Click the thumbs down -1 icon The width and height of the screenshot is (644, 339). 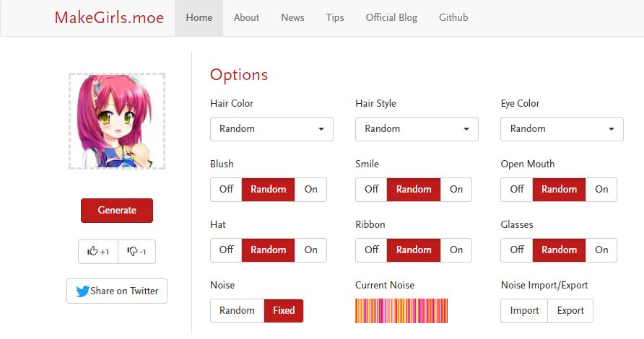(132, 252)
